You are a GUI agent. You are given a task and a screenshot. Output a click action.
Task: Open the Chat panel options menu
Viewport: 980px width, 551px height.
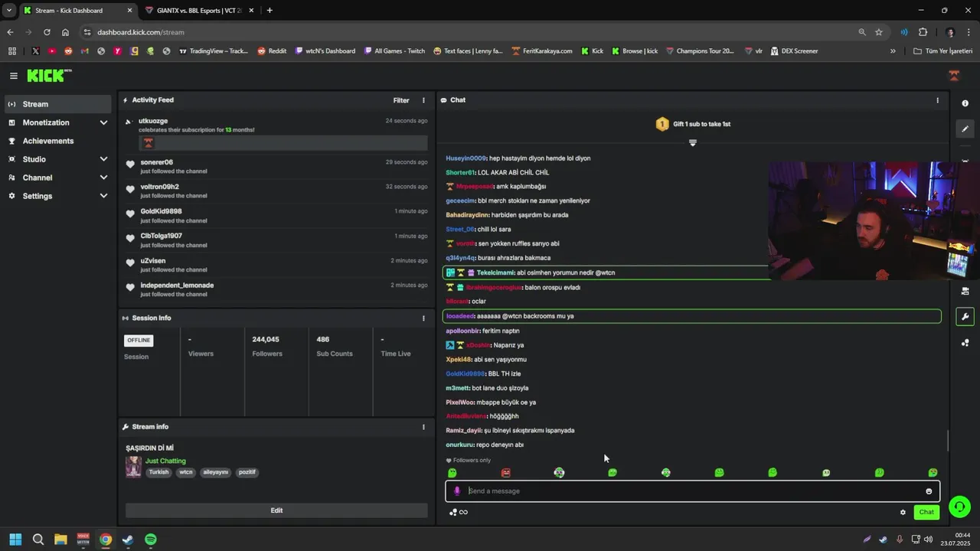pyautogui.click(x=937, y=100)
